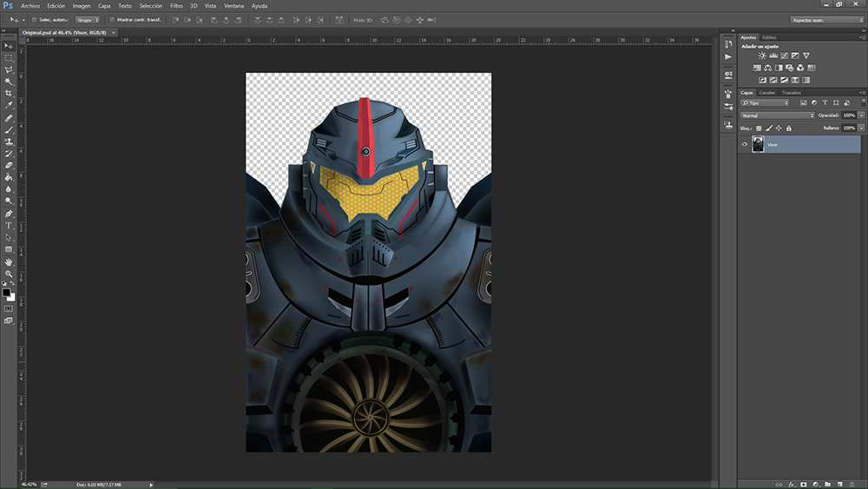Create a new layer
Screen dimensions: 868x489
[839, 485]
